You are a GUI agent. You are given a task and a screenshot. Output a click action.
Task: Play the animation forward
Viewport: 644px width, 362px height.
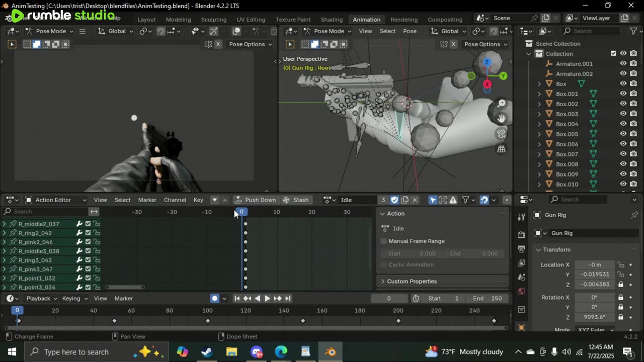[267, 298]
